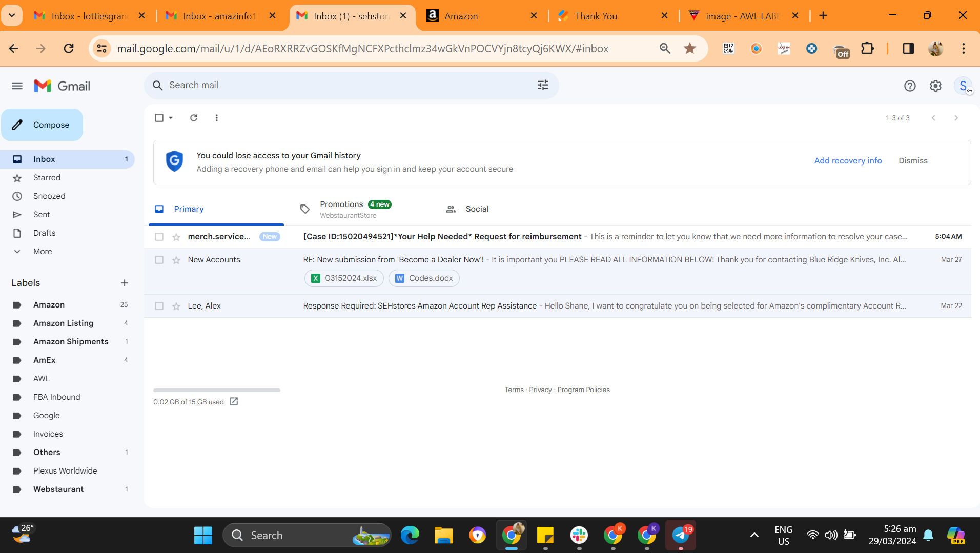Image resolution: width=980 pixels, height=553 pixels.
Task: Star the Lee, Alex email
Action: tap(176, 306)
